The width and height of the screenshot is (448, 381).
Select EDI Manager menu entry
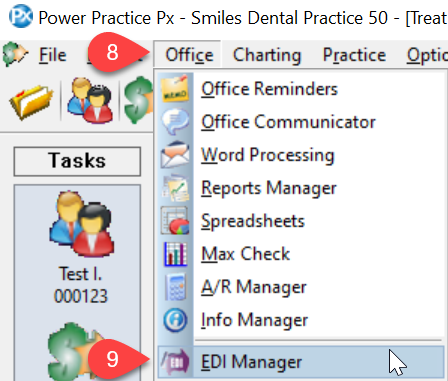coord(300,362)
